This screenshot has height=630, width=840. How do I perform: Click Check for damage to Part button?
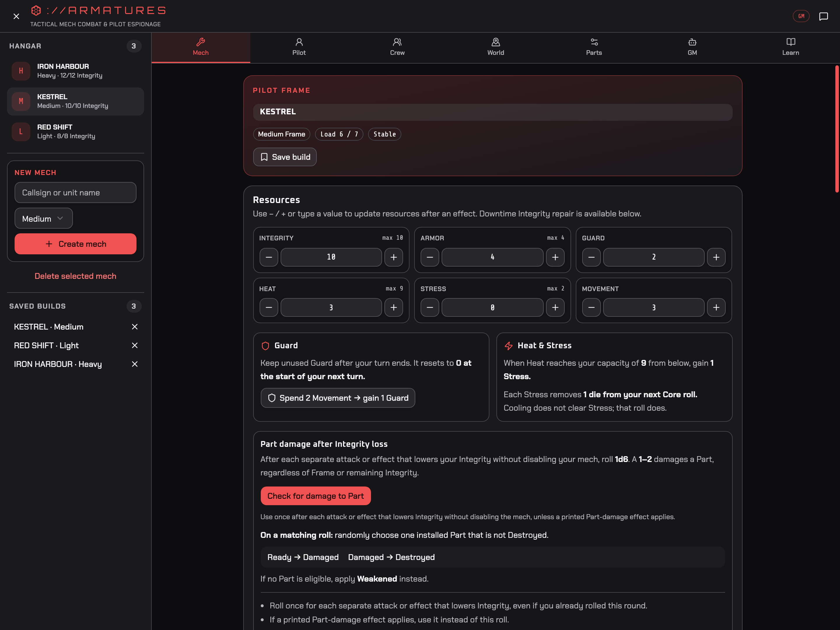(x=316, y=496)
